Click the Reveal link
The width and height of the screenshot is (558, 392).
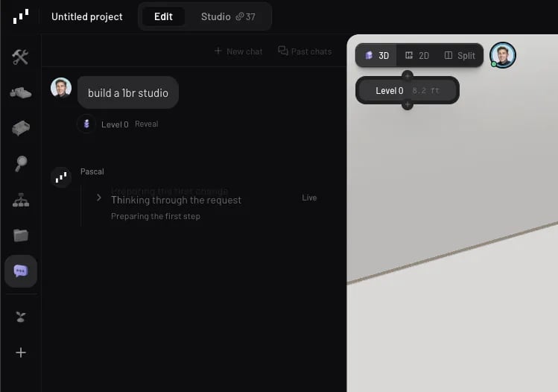coord(146,124)
